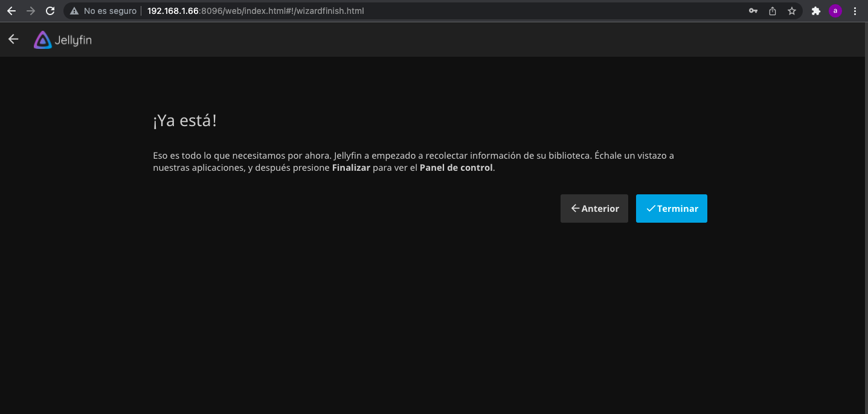Open the purple profile avatar

click(x=835, y=11)
